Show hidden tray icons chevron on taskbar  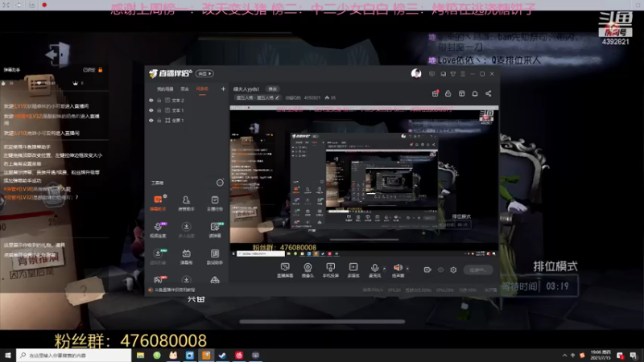(x=564, y=356)
